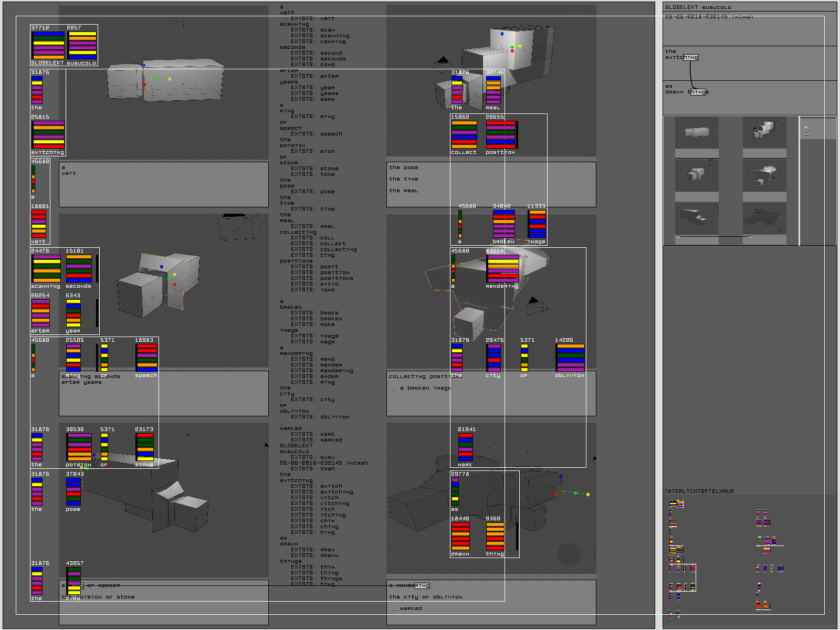Click the highlighted box in 'drawn things'
Image resolution: width=840 pixels, height=630 pixels.
(x=698, y=92)
